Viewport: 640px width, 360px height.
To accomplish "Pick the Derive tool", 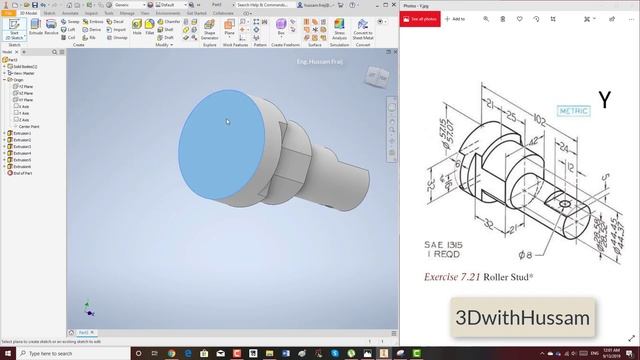I will click(92, 29).
